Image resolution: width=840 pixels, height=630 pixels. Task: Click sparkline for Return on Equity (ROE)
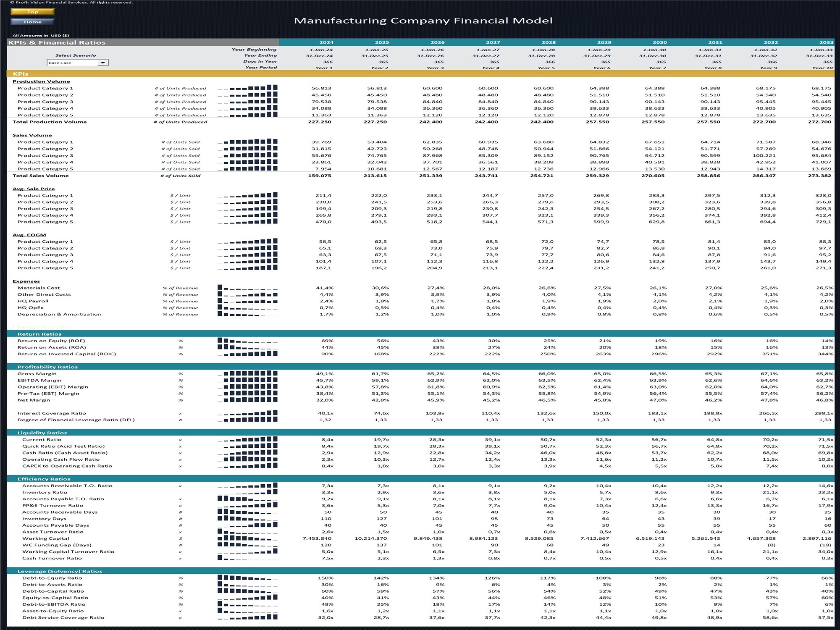click(x=248, y=341)
